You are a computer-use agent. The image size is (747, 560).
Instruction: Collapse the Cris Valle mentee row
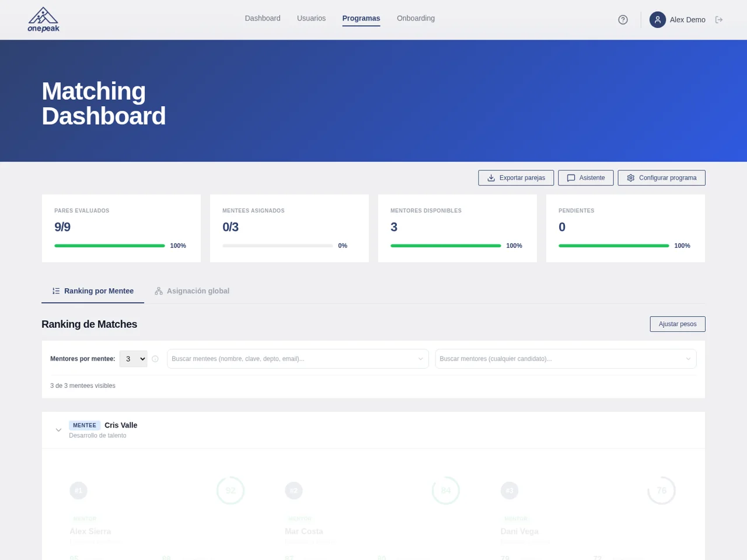click(58, 430)
